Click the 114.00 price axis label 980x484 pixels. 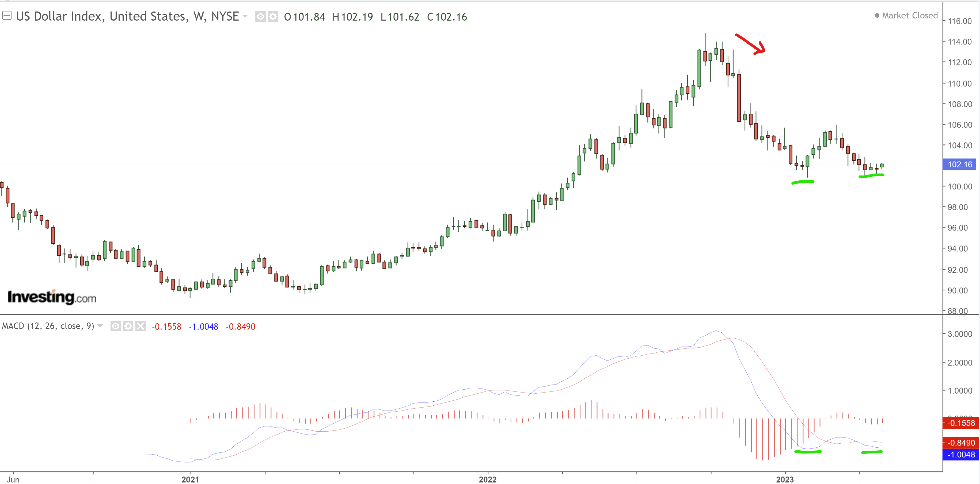click(959, 42)
